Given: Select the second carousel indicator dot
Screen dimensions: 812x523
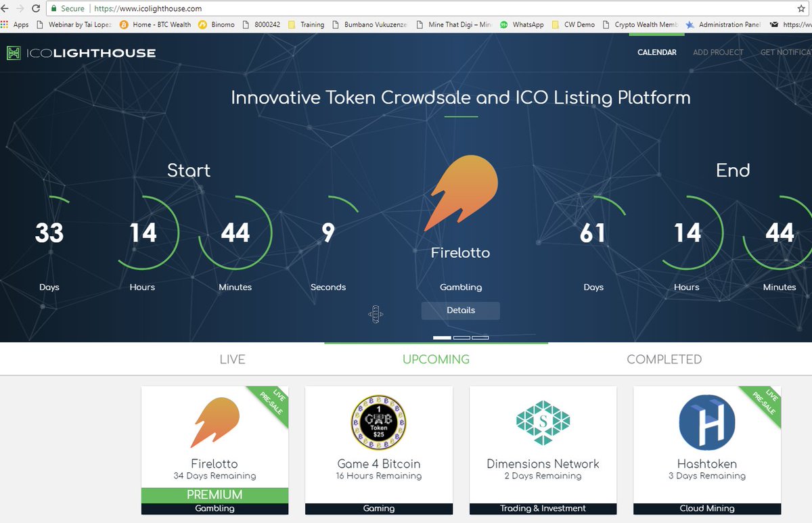Looking at the screenshot, I should pyautogui.click(x=461, y=337).
